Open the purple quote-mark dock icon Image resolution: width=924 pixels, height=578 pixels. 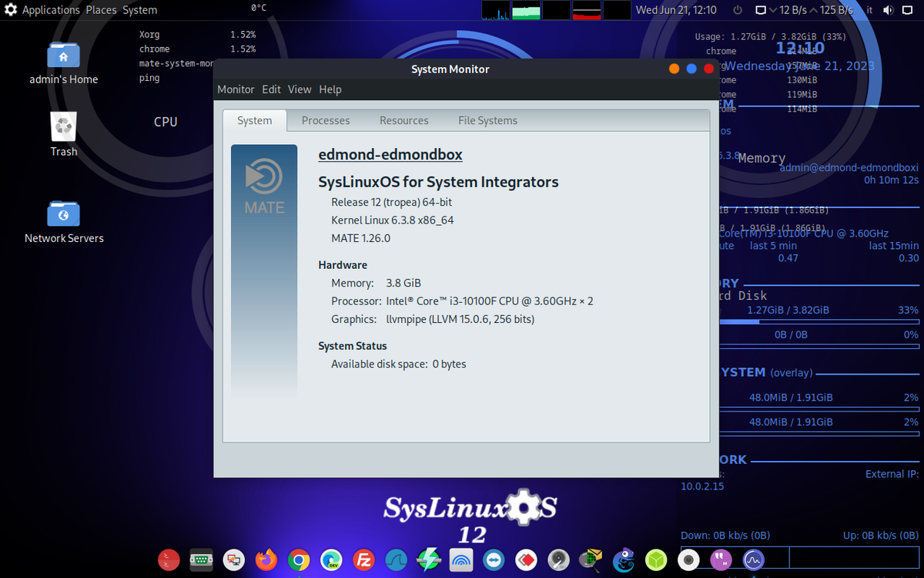[x=721, y=560]
